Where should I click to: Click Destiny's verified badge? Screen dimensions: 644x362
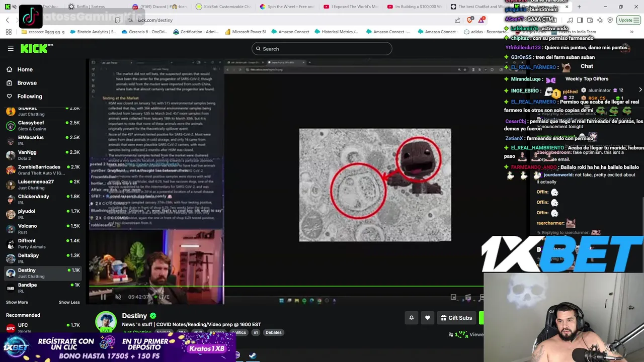(x=153, y=316)
